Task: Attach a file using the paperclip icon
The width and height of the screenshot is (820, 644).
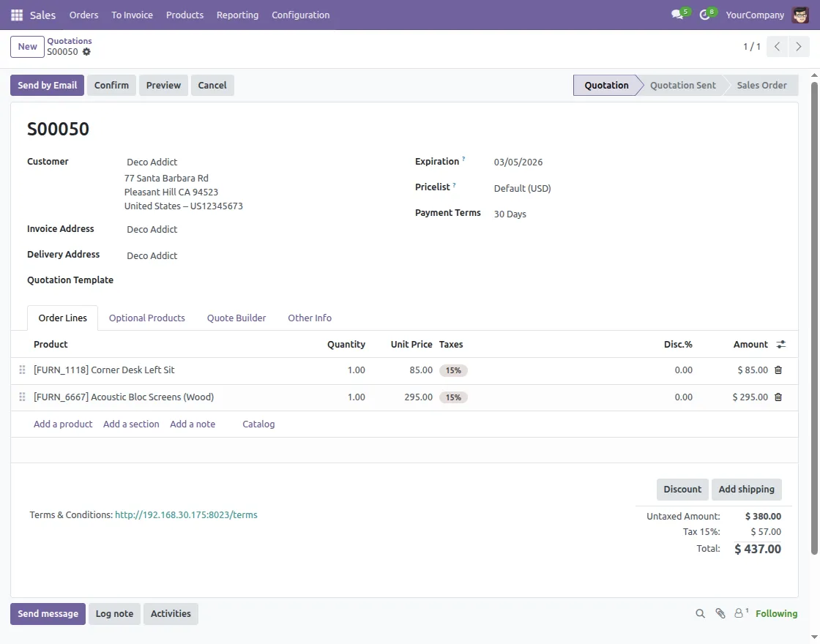Action: click(720, 613)
